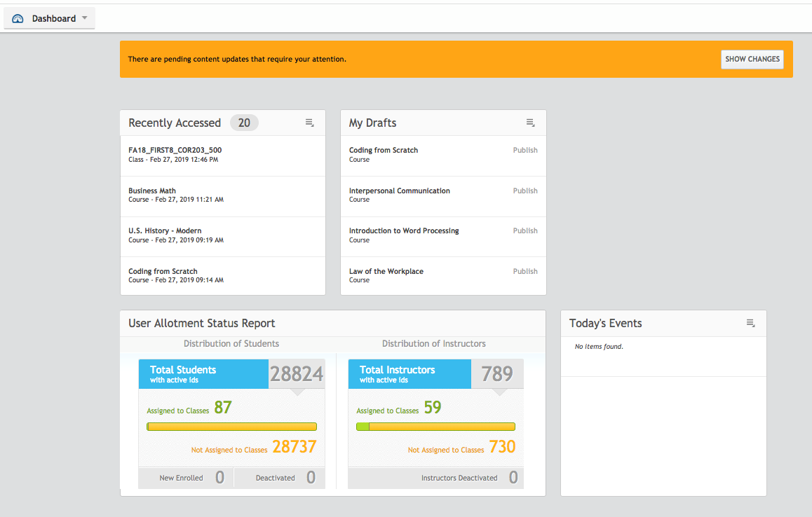The width and height of the screenshot is (812, 517).
Task: Publish the Coding from Scratch draft
Action: (525, 151)
